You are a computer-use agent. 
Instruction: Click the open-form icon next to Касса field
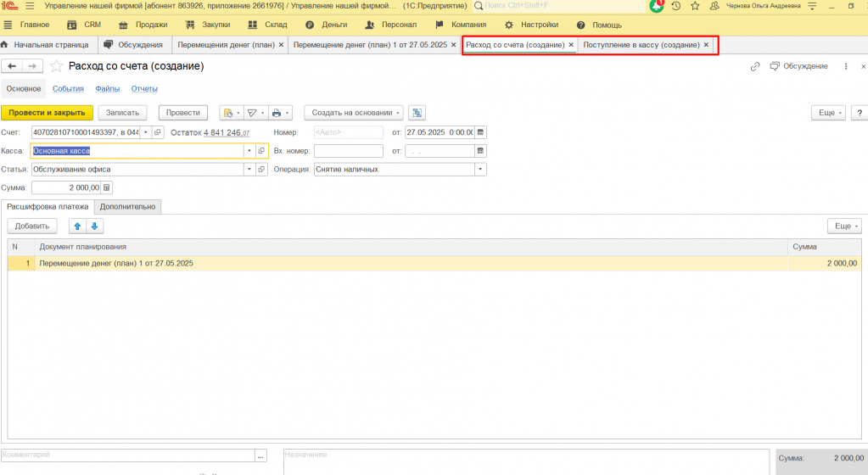pyautogui.click(x=262, y=151)
